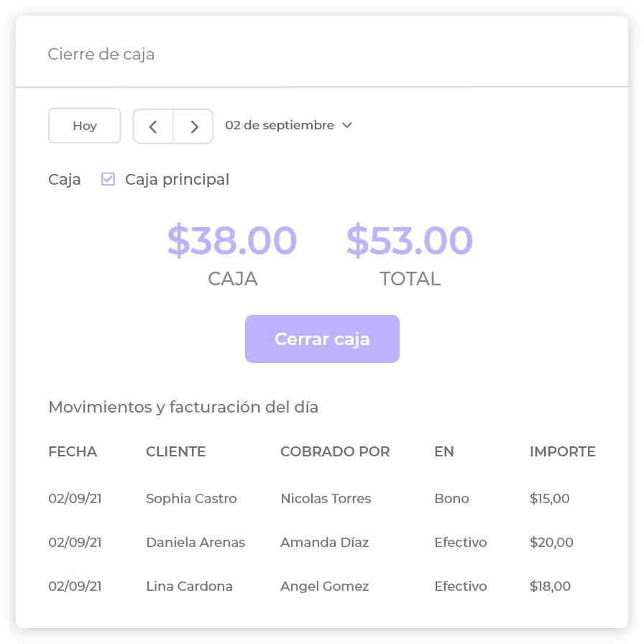Click the Hoy button
Viewport: 644px width, 644px height.
click(85, 126)
